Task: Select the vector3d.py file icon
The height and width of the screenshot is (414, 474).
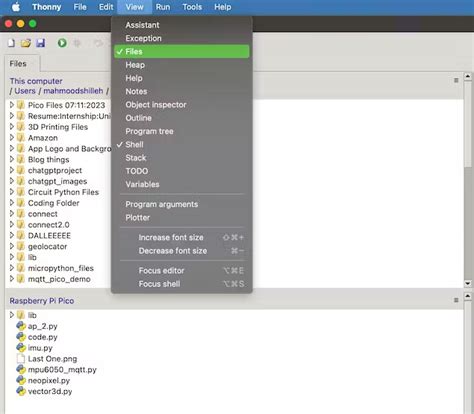Action: (21, 391)
